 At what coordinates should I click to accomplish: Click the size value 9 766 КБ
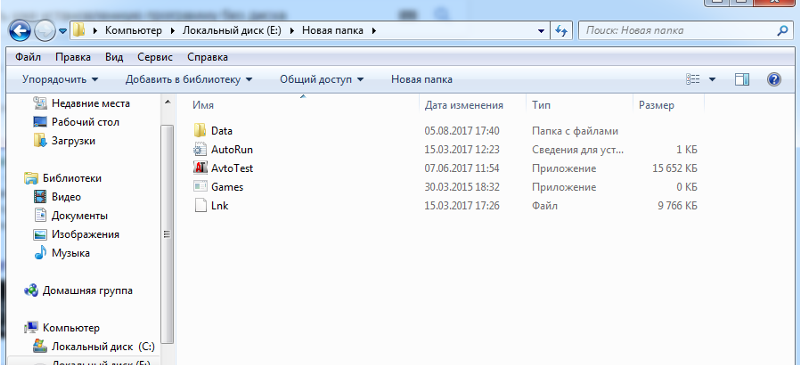678,206
